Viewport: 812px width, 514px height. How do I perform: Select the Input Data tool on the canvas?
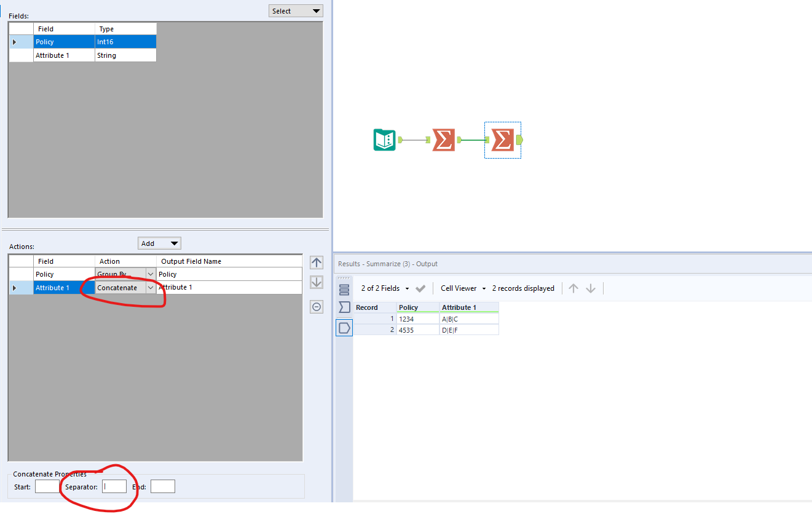pos(384,140)
